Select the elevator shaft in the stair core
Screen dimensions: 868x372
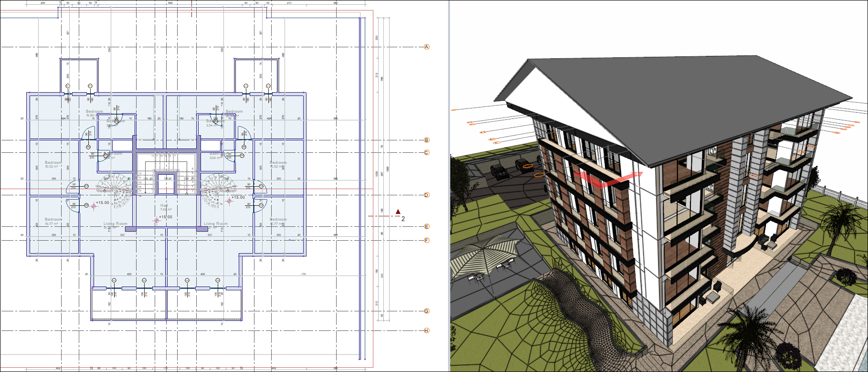tap(166, 184)
